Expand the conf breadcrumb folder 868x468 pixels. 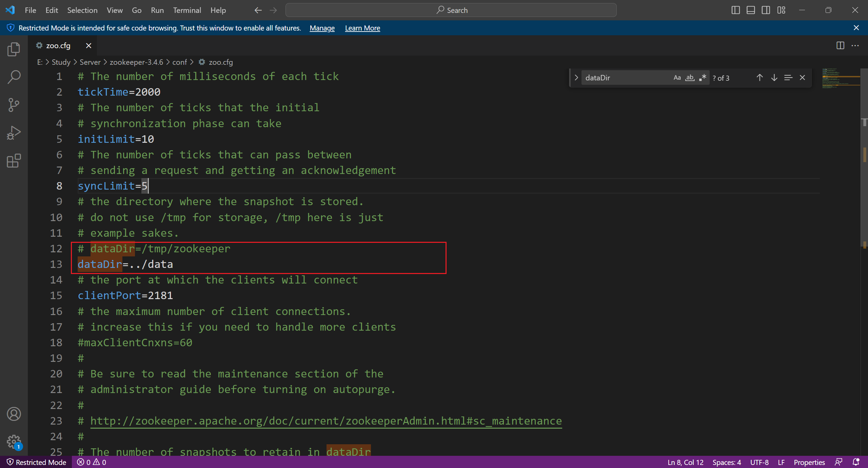point(179,62)
